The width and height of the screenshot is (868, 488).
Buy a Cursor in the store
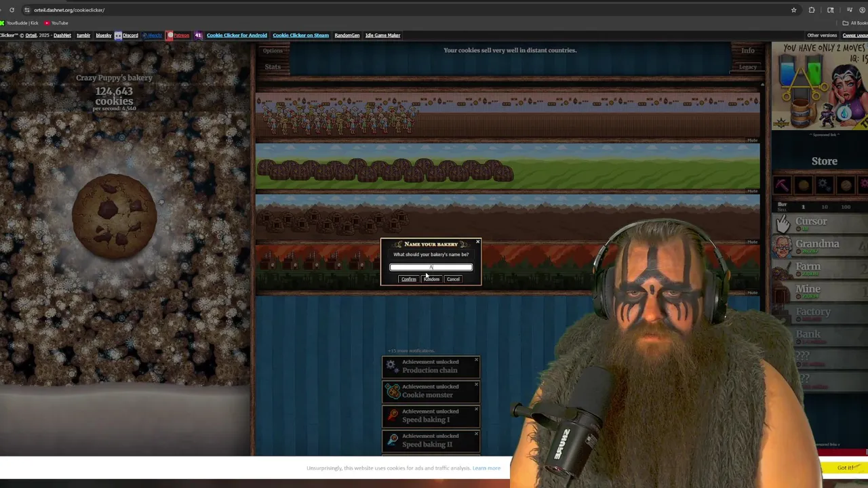coord(820,223)
